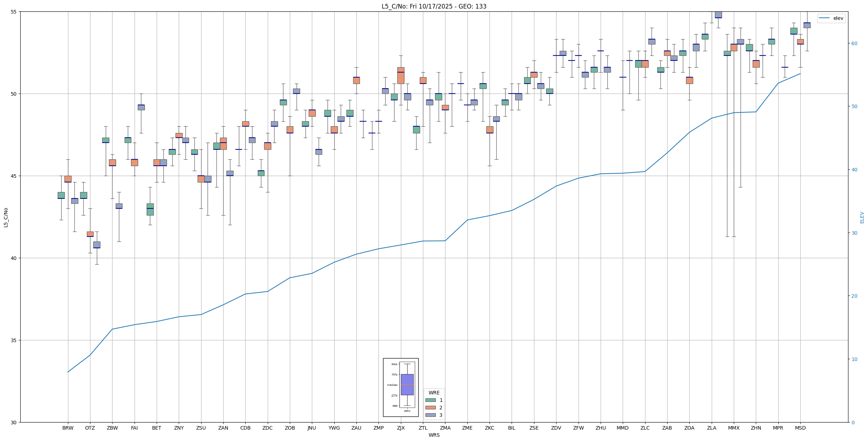Click the 30 tick on left axis
Screen dimensions: 868x441
[14, 422]
